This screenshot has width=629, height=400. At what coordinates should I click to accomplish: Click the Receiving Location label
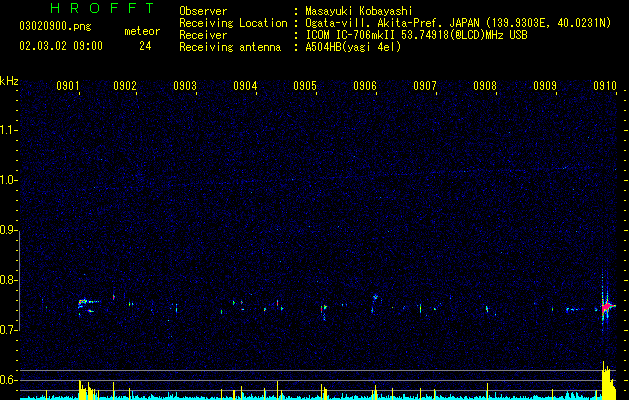pos(233,23)
